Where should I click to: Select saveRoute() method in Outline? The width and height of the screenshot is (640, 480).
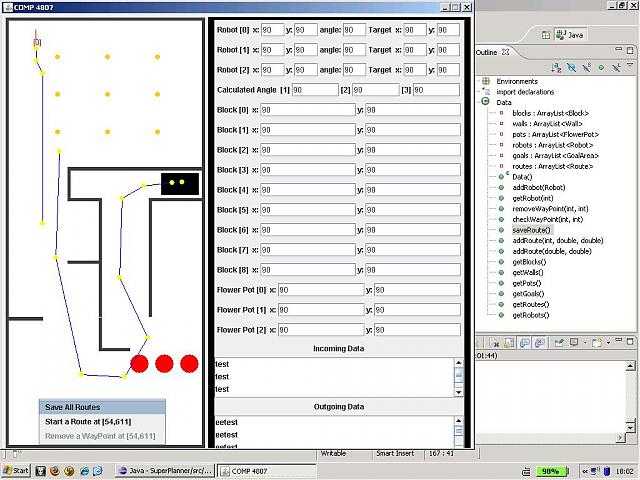click(x=531, y=229)
